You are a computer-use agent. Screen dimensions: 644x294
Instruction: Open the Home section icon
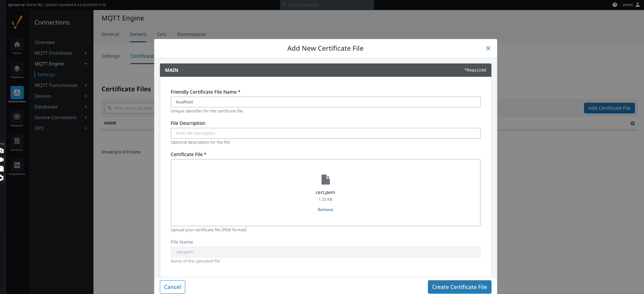pyautogui.click(x=17, y=45)
